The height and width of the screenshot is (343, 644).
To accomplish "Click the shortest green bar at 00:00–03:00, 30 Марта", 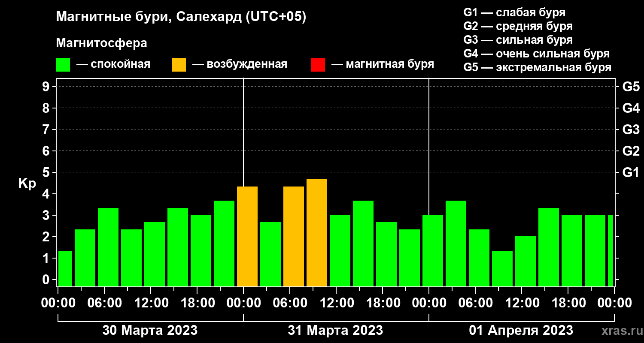I will (65, 268).
